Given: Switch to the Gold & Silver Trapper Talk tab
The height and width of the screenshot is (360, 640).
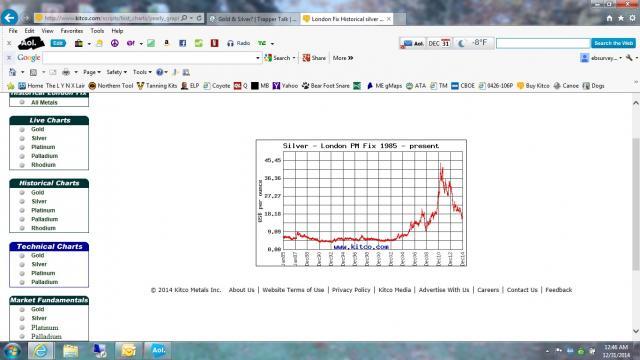Looking at the screenshot, I should [253, 19].
